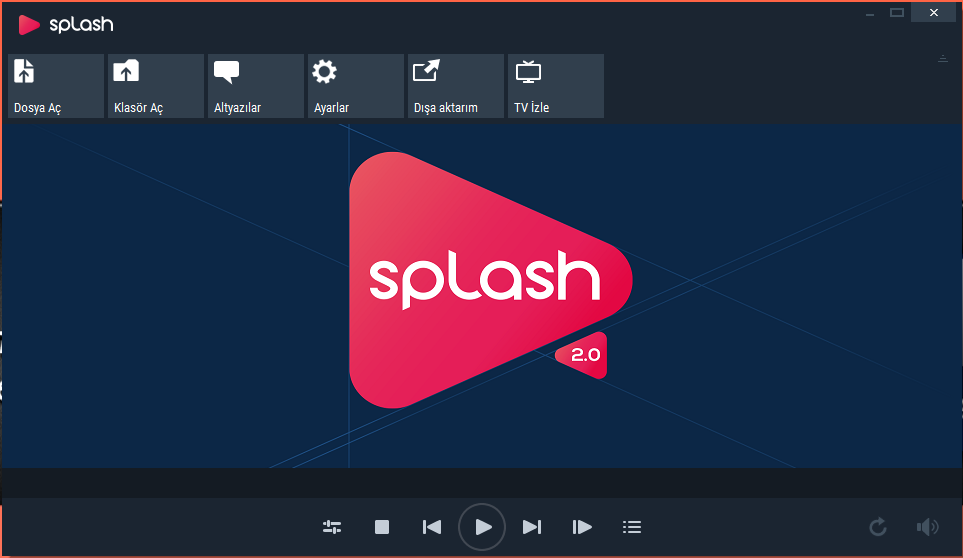Open Ayarlar settings gear
Screen dimensions: 963x558
(356, 86)
